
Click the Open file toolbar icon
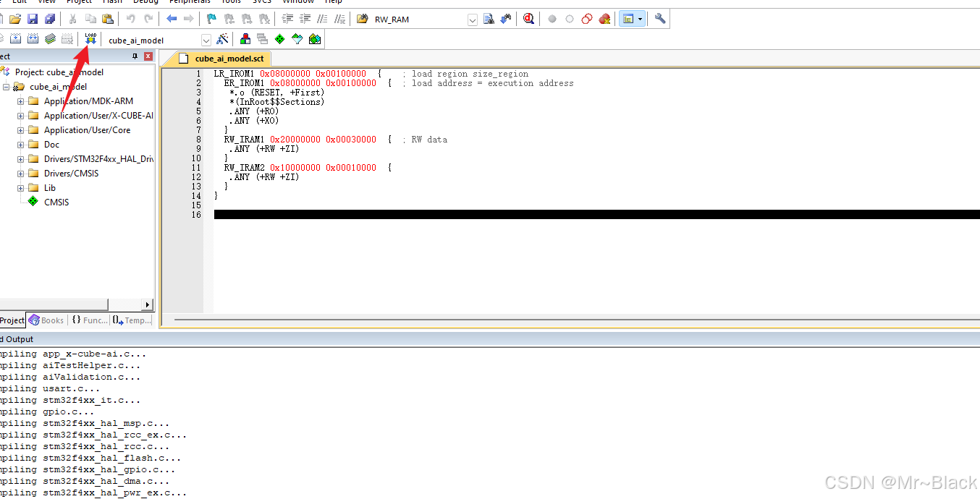click(x=15, y=19)
